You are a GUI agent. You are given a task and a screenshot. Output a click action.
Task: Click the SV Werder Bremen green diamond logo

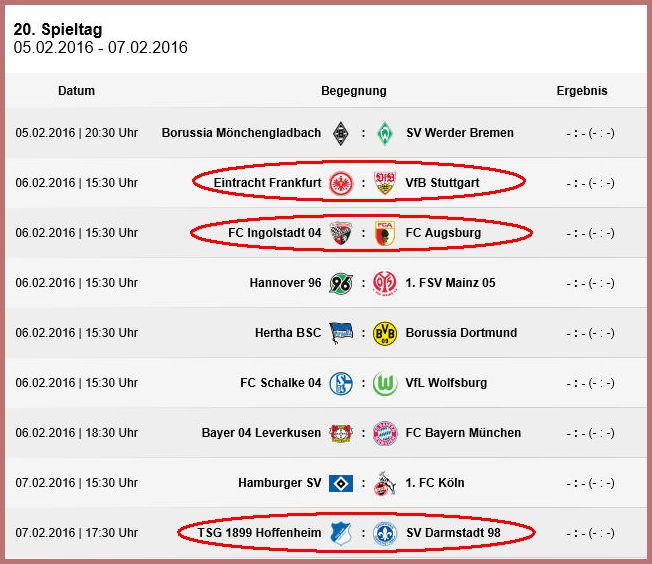[385, 133]
